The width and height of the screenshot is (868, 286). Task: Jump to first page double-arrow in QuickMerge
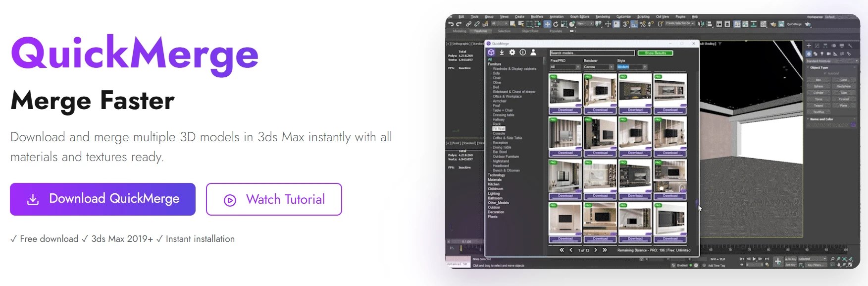[562, 250]
